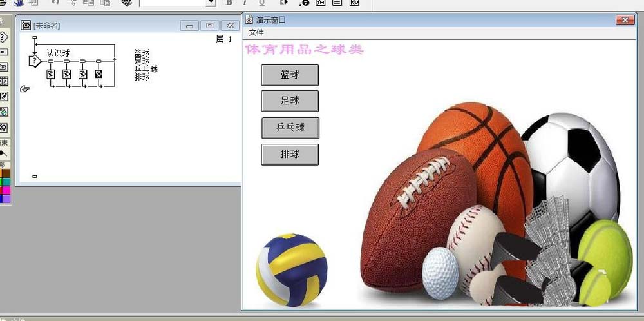
Task: Click the Restart play button in toolbar
Action: coord(283,3)
